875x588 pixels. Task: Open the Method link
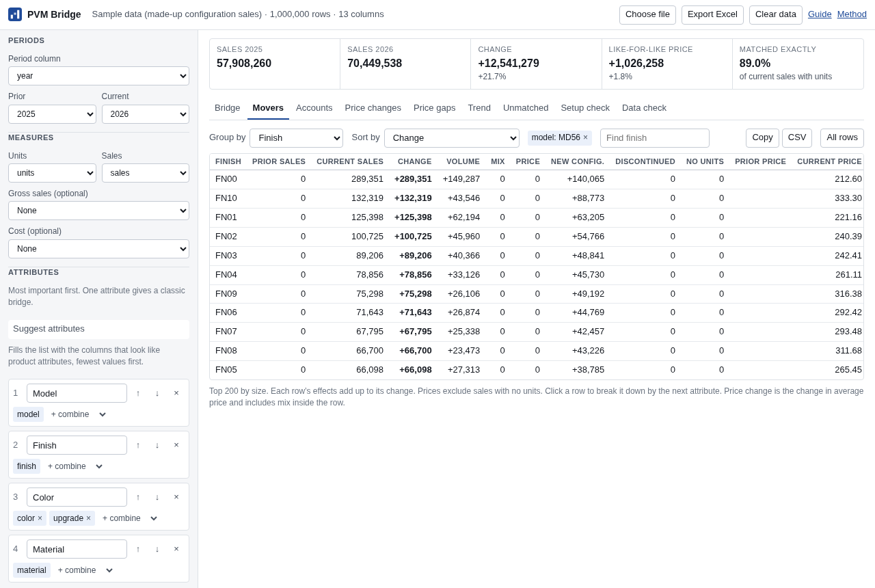(x=852, y=14)
